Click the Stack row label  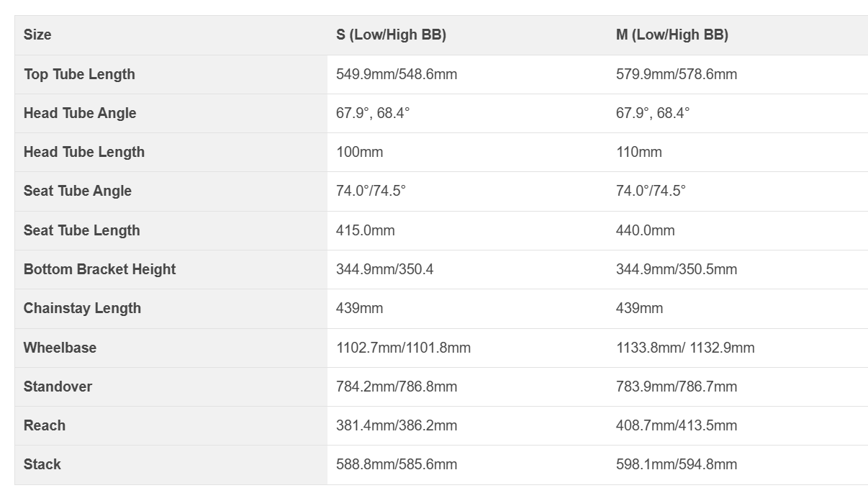[x=42, y=464]
